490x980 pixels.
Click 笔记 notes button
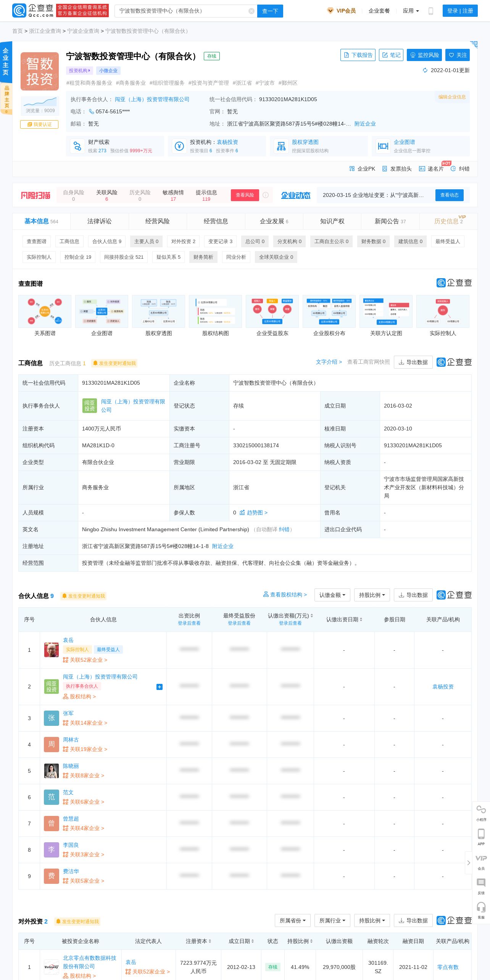click(x=391, y=55)
